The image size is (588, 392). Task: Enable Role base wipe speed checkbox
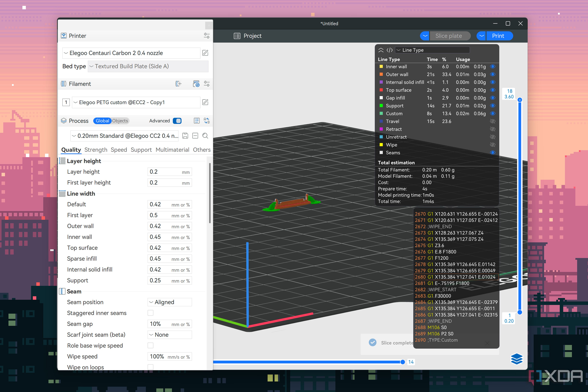tap(151, 345)
